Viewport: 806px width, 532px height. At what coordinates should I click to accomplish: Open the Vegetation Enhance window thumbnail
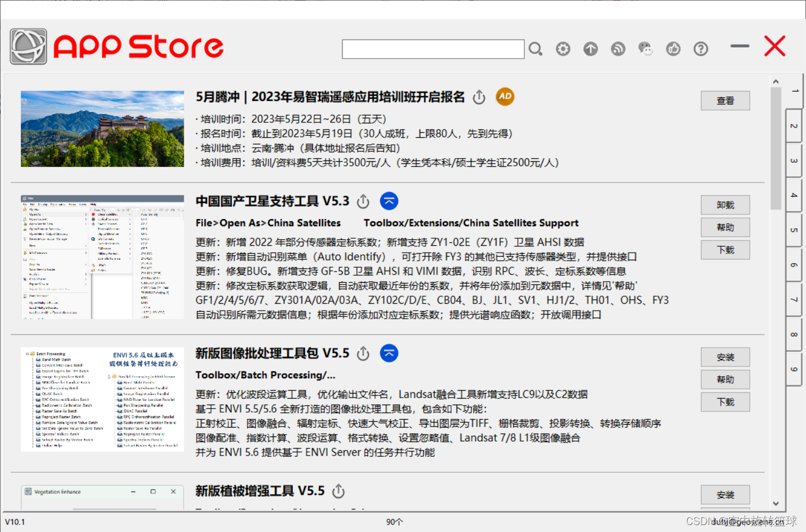[x=102, y=497]
